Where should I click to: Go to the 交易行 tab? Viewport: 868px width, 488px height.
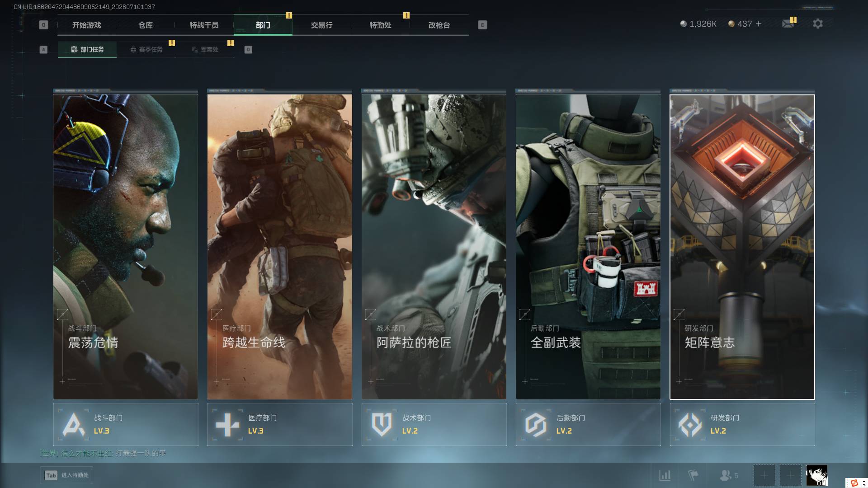pos(321,25)
